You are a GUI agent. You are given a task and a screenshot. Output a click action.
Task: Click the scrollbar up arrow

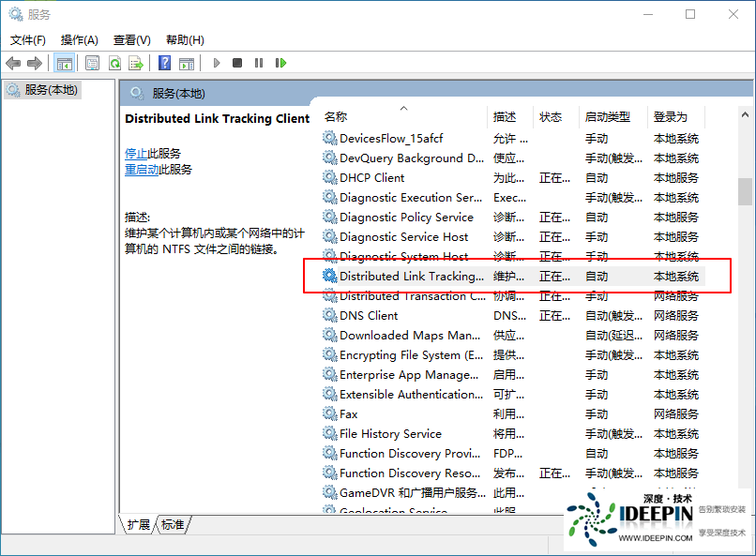[745, 114]
